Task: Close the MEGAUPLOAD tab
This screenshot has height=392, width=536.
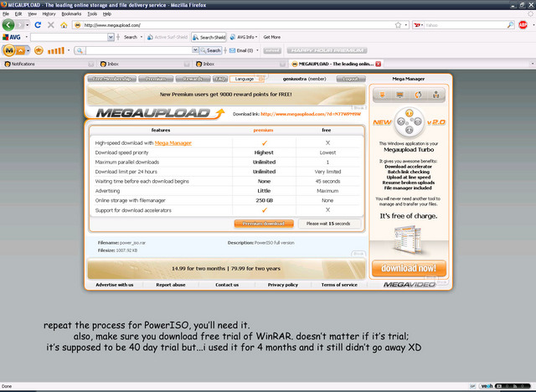Action: pos(378,64)
